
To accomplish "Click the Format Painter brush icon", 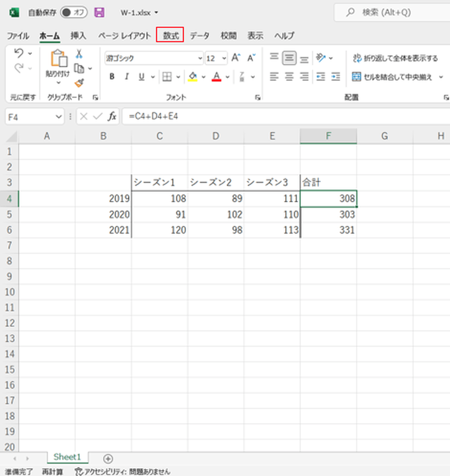I will coord(79,83).
